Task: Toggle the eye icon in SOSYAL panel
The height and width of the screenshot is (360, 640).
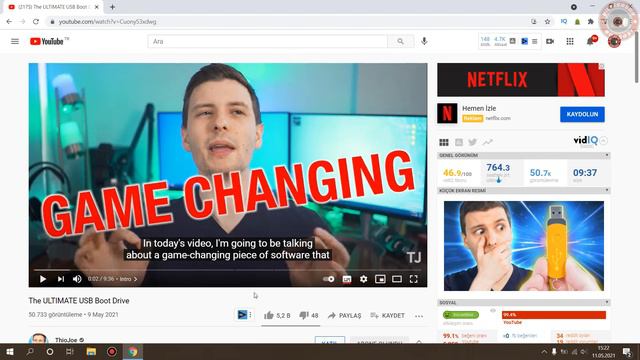Action: (x=493, y=311)
